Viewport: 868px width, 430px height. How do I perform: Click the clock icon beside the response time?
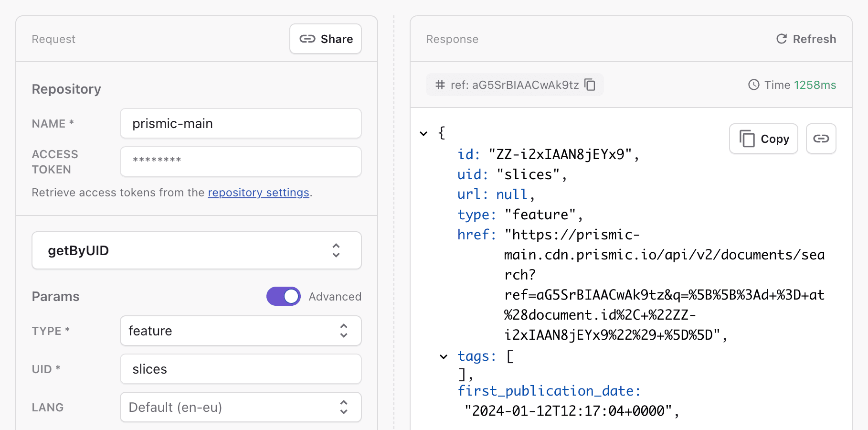753,85
